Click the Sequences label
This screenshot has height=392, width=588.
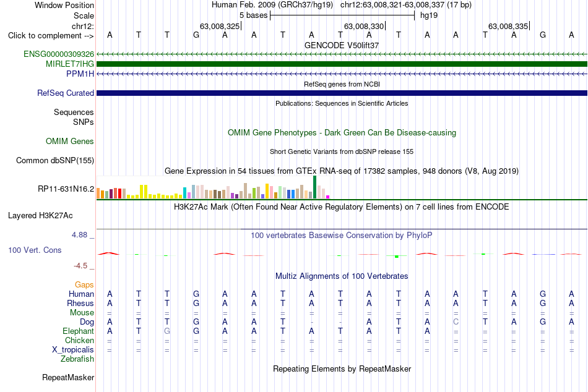click(x=74, y=112)
